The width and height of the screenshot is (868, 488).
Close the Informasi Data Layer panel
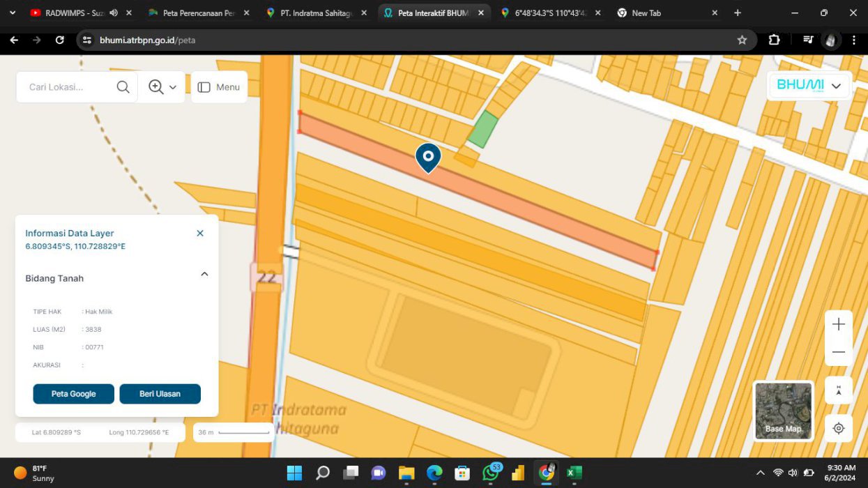point(200,234)
